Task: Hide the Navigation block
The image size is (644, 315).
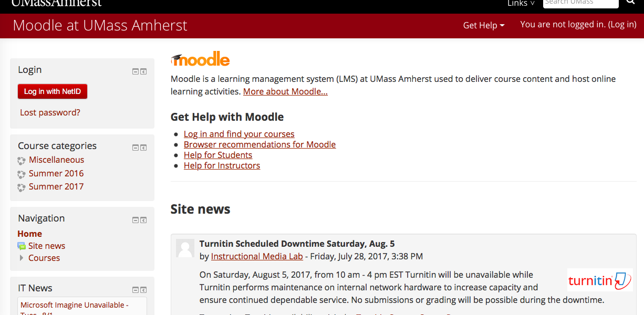Action: [136, 220]
